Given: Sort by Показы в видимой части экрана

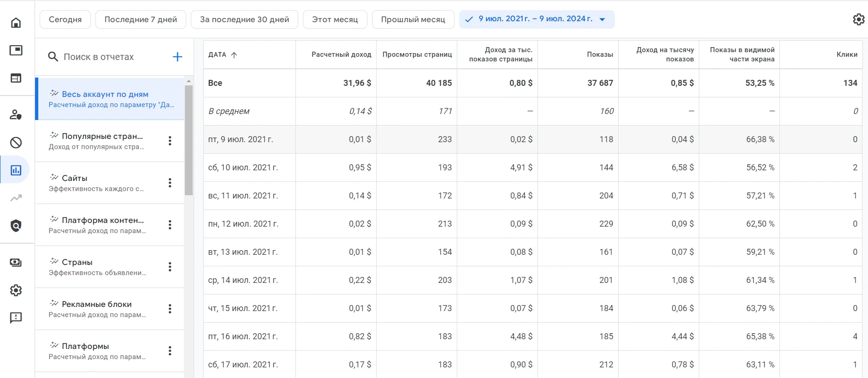Looking at the screenshot, I should click(x=742, y=54).
